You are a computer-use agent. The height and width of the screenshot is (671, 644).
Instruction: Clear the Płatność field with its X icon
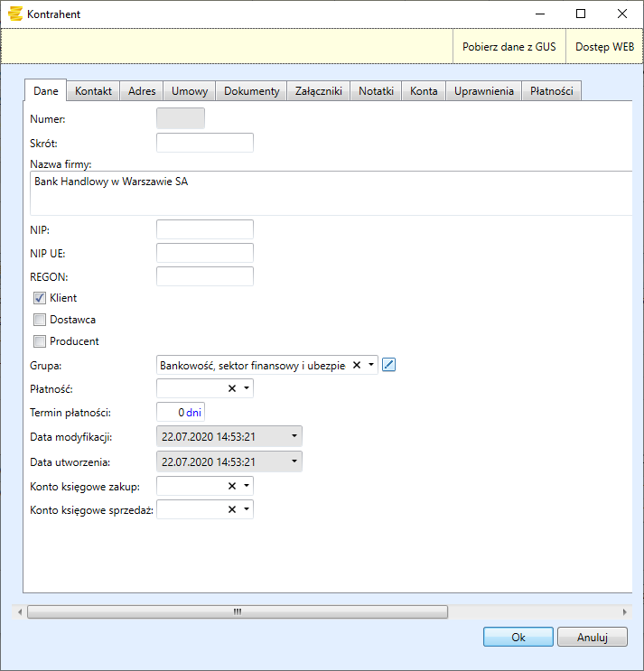point(232,388)
